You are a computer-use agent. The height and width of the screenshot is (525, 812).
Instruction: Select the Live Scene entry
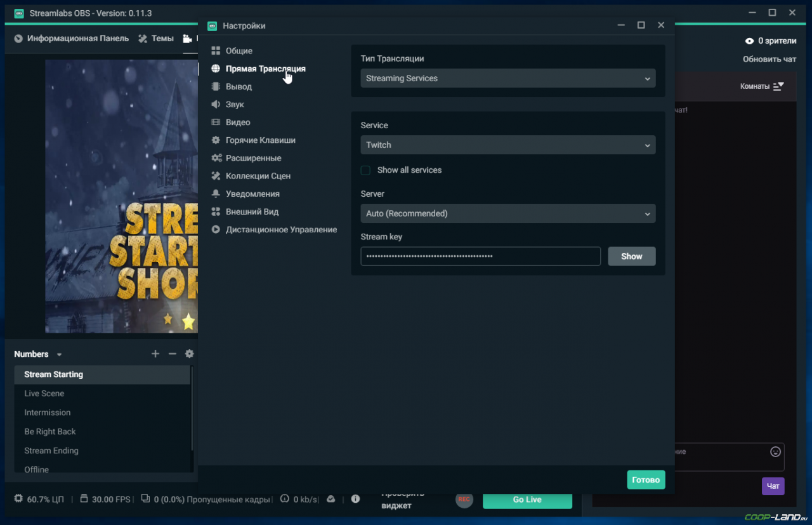tap(102, 394)
